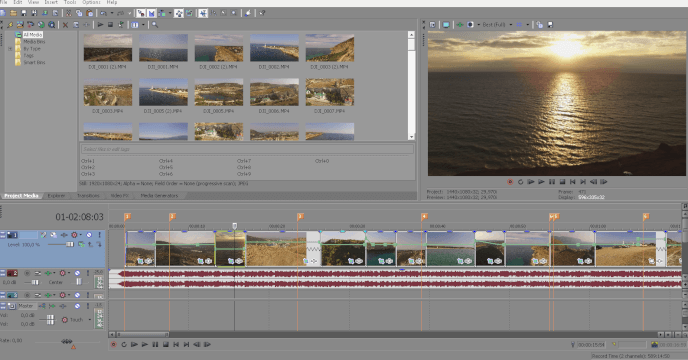Select All Media in media tree

click(32, 34)
